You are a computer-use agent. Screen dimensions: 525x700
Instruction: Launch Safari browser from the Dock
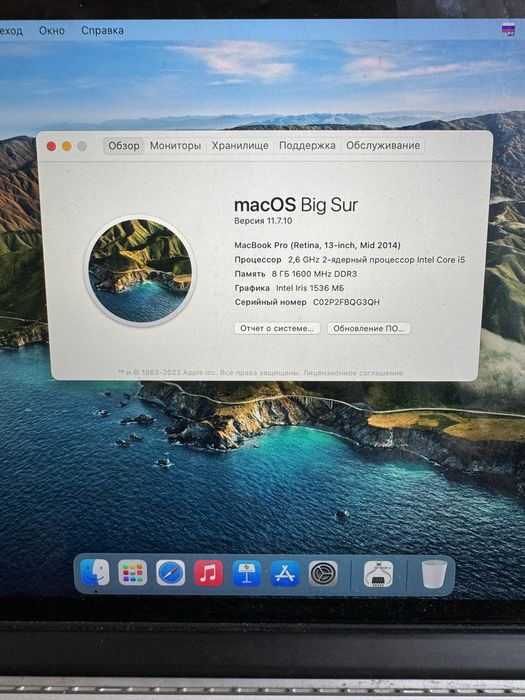click(x=171, y=572)
